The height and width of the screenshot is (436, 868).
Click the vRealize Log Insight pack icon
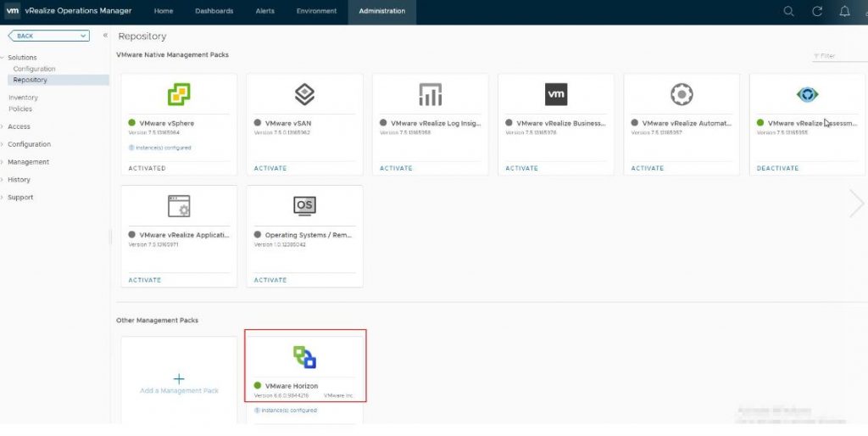pyautogui.click(x=430, y=94)
